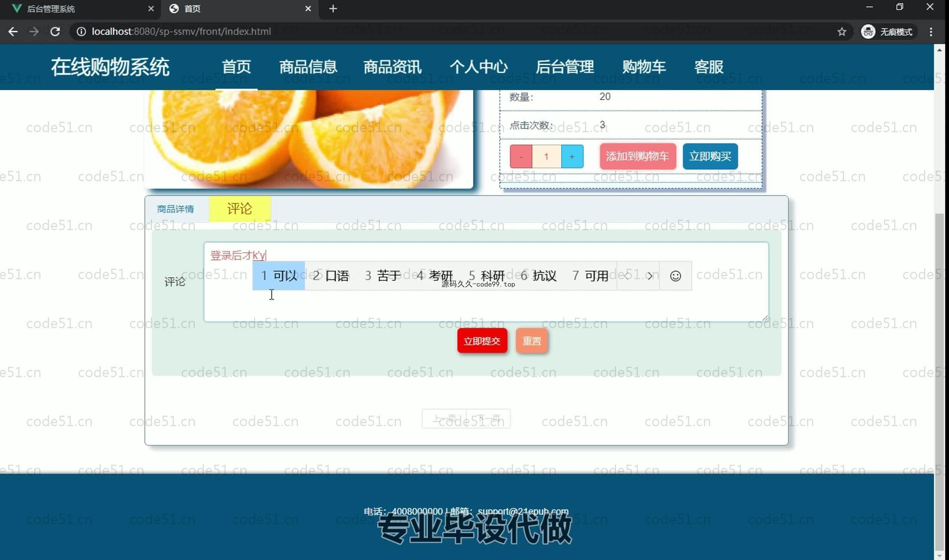
Task: Close the 首页 browser tab
Action: click(308, 9)
